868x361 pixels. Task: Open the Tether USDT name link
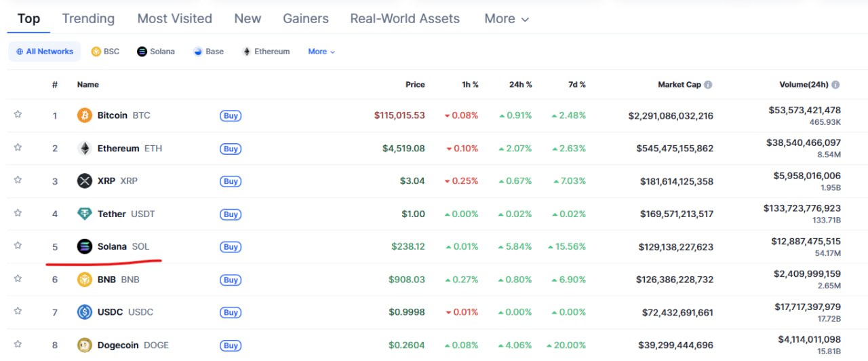click(x=126, y=214)
